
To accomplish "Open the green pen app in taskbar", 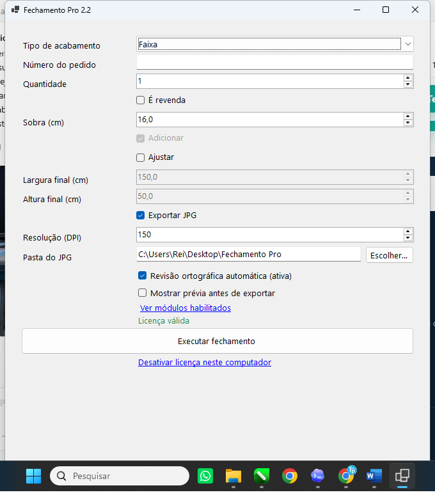I will (x=262, y=476).
